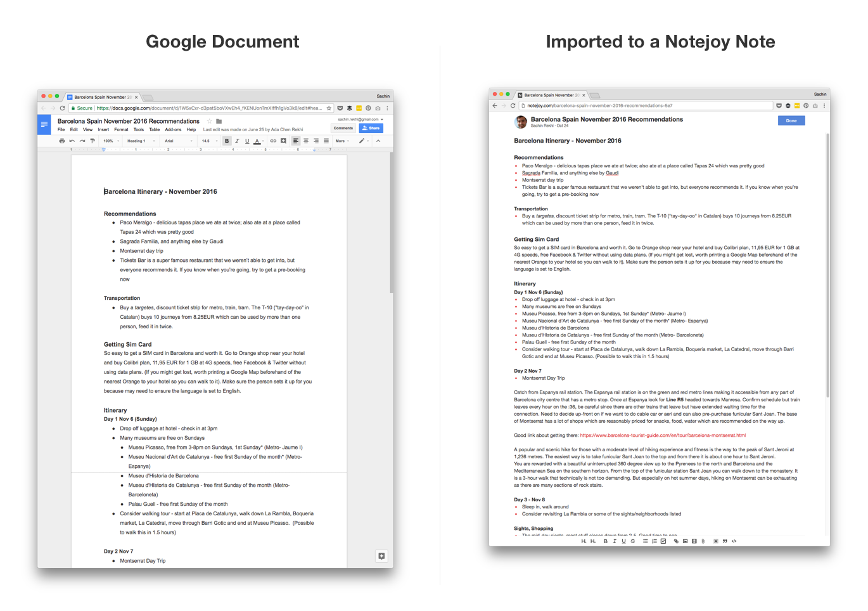Click the blockquote icon in Notejoy toolbar
The image size is (868, 611).
(725, 541)
